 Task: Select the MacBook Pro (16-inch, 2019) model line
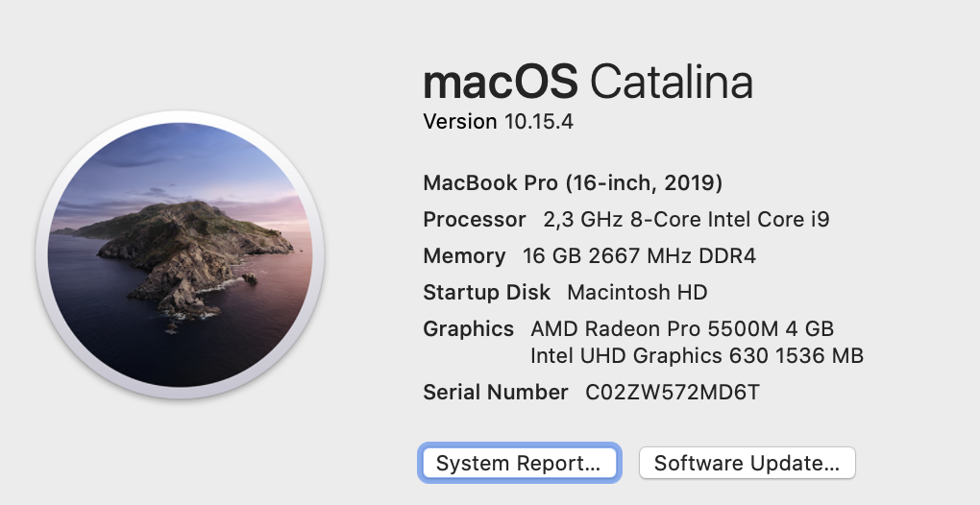point(573,183)
